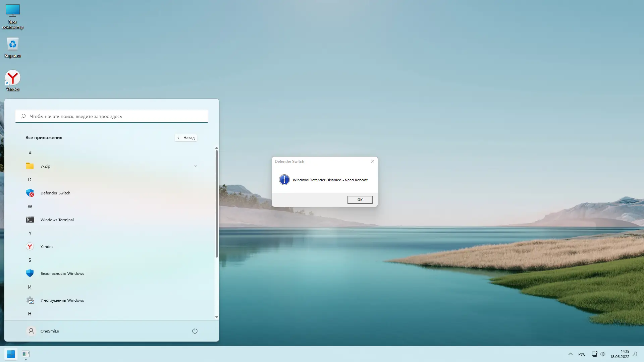
Task: Open Безопасность Windows shield app
Action: (x=62, y=274)
